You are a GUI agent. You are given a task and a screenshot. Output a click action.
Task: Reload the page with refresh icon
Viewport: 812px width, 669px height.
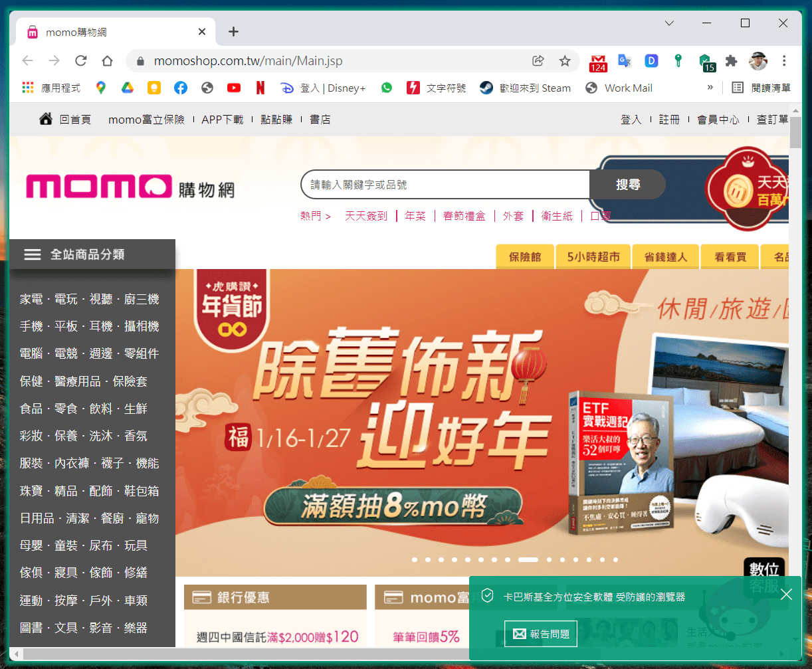[x=81, y=61]
